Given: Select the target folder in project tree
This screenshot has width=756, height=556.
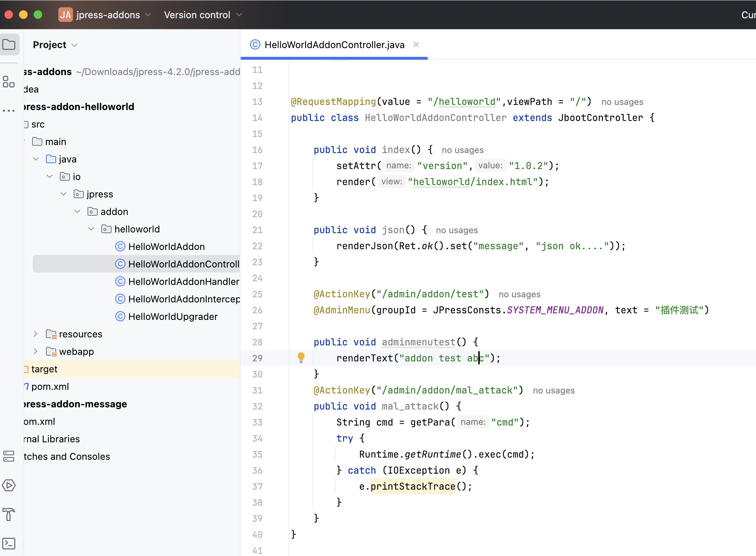Looking at the screenshot, I should (x=44, y=369).
